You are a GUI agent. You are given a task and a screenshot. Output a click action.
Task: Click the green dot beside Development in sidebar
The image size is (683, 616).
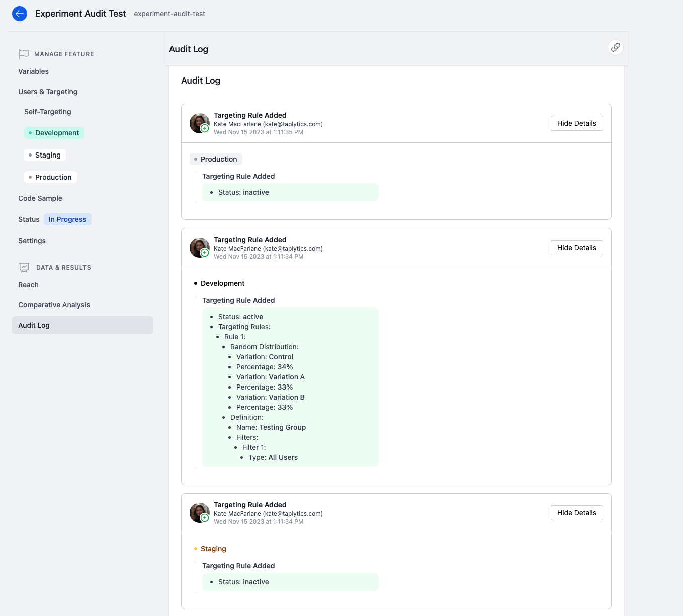pyautogui.click(x=31, y=133)
